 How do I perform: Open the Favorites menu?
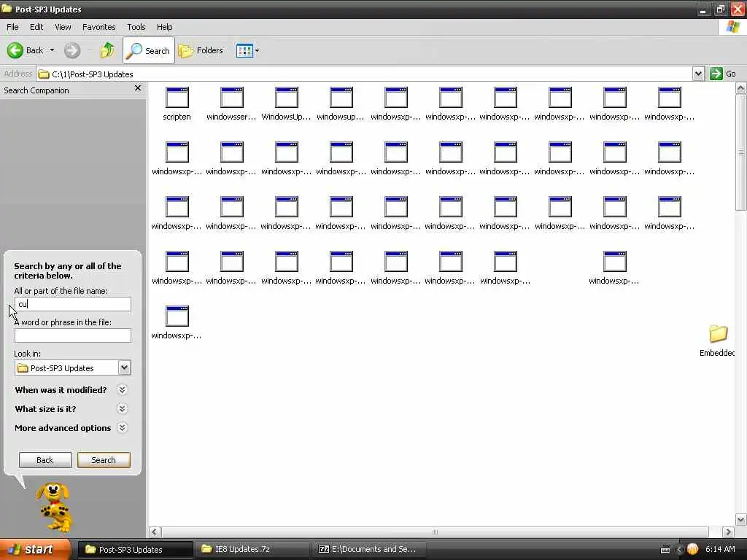[x=98, y=27]
